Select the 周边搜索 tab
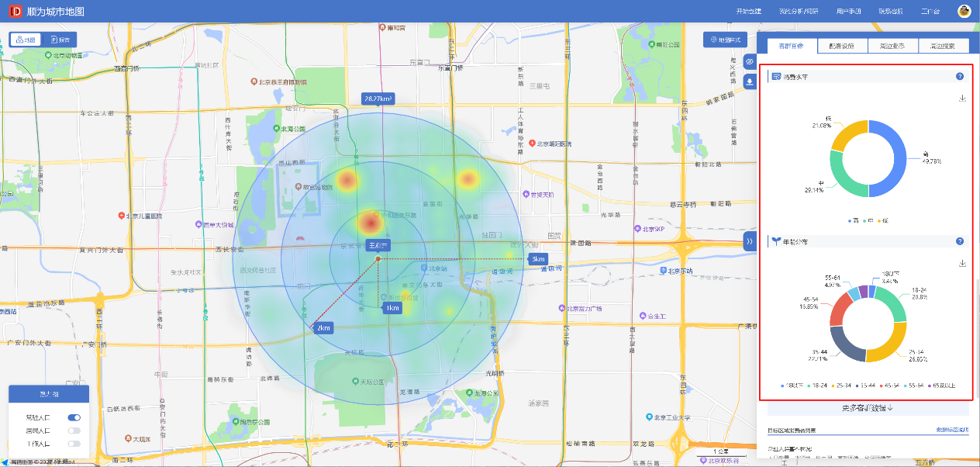Image resolution: width=980 pixels, height=467 pixels. (x=943, y=46)
